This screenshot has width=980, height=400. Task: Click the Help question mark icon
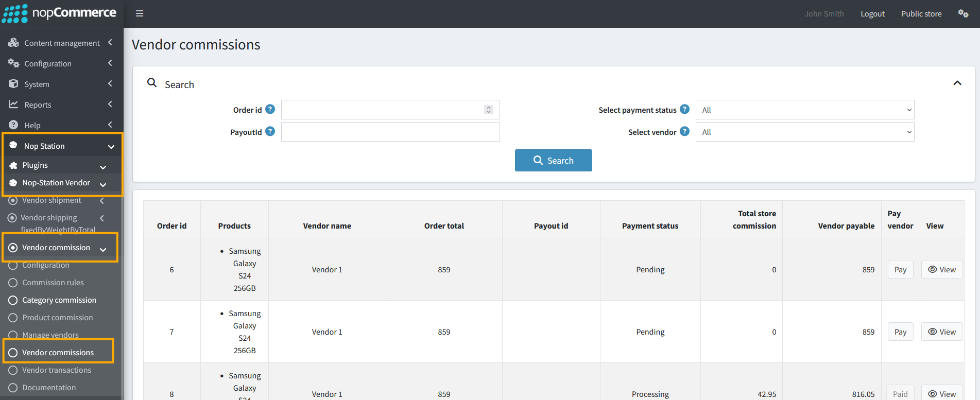pos(13,125)
